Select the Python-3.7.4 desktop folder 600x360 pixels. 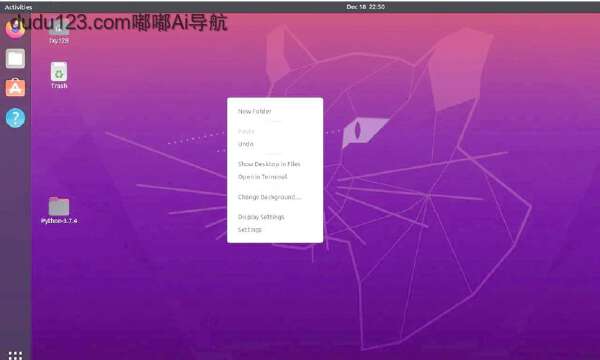coord(59,210)
